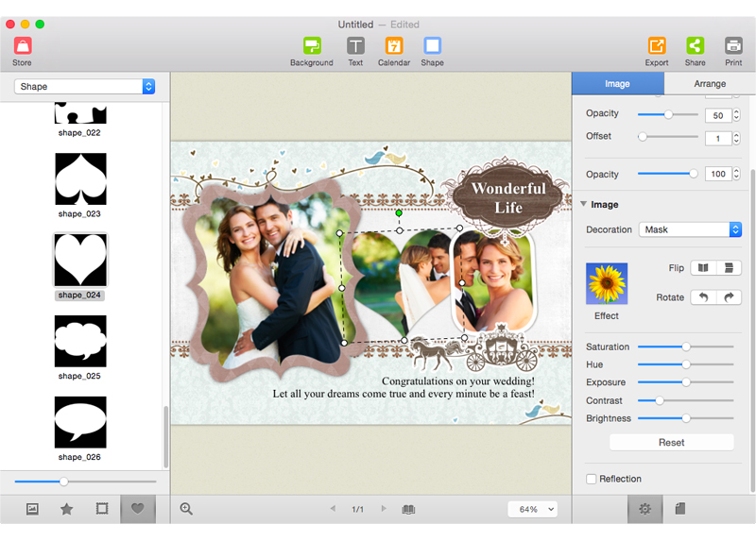Open the Shape category dropdown
This screenshot has height=541, width=756.
84,87
